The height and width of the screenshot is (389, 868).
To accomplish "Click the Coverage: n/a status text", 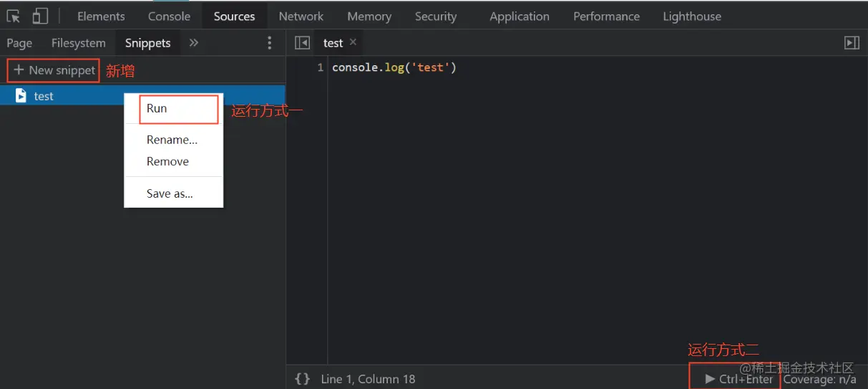I will coord(820,379).
